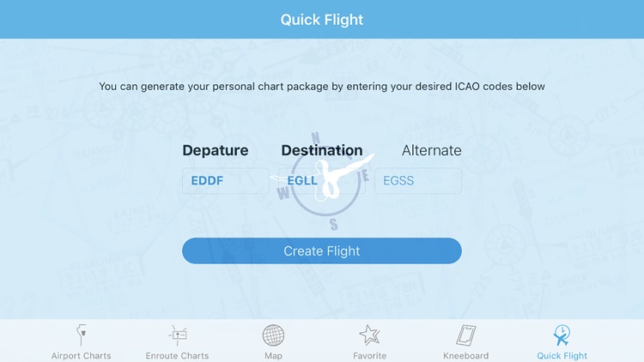Image resolution: width=644 pixels, height=362 pixels.
Task: Click the Alternate heading label
Action: 431,150
